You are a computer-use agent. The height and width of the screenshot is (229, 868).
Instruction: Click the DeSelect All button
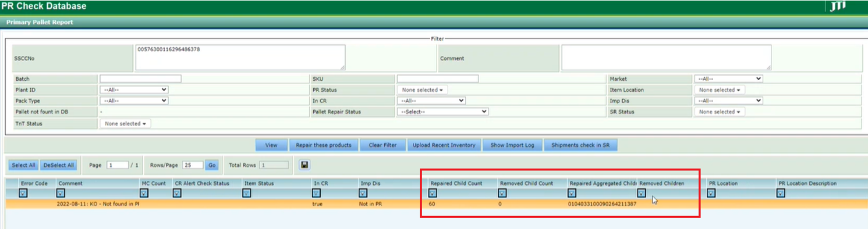[59, 165]
